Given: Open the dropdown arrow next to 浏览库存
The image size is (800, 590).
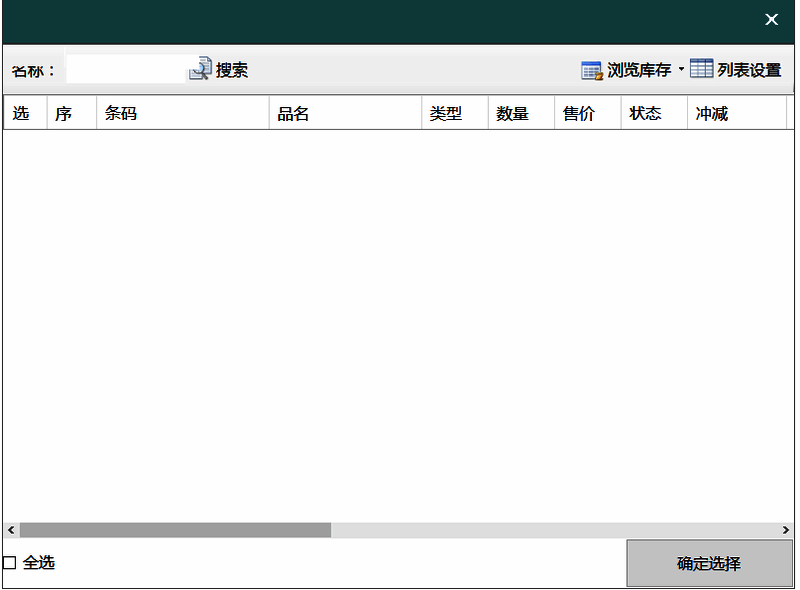Looking at the screenshot, I should pos(683,69).
